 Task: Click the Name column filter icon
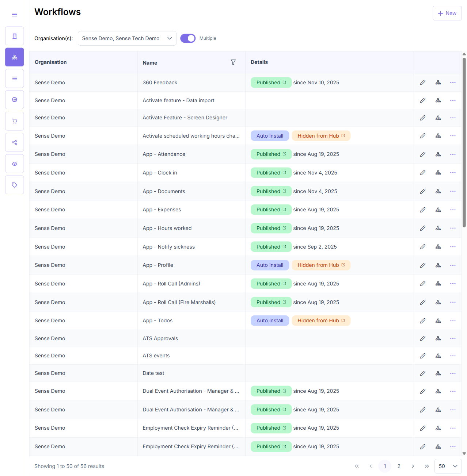(x=233, y=62)
